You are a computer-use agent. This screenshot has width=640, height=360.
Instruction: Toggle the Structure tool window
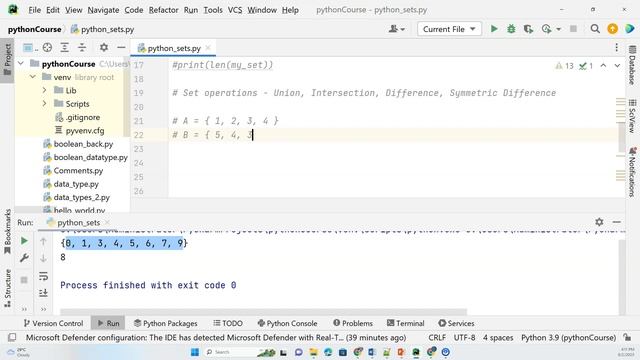click(x=7, y=288)
